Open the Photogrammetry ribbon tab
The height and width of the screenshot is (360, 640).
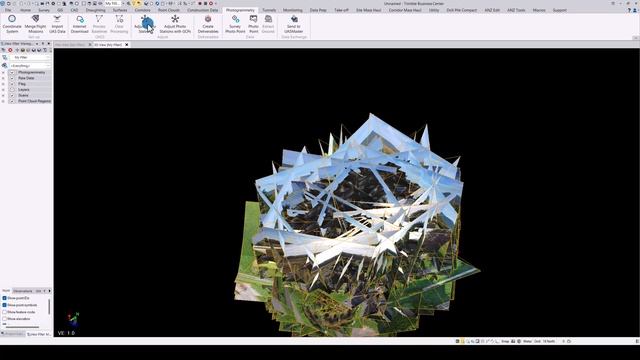(x=240, y=10)
